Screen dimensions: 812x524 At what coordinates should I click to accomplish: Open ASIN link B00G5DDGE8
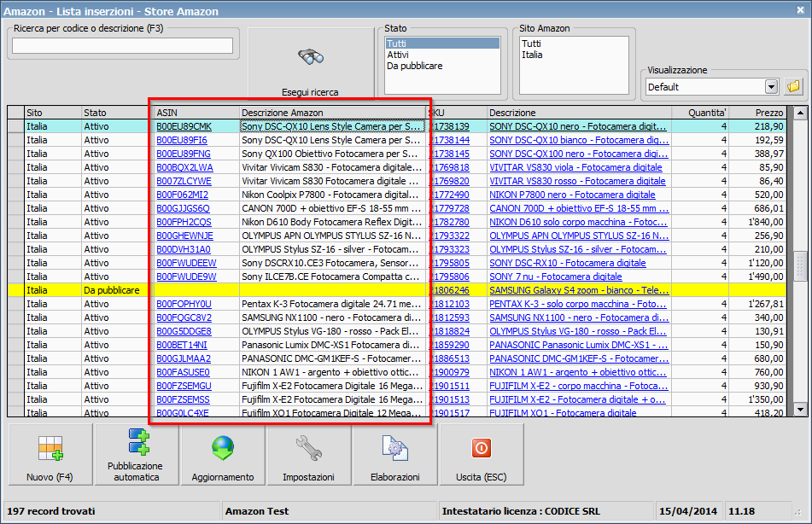tap(184, 331)
